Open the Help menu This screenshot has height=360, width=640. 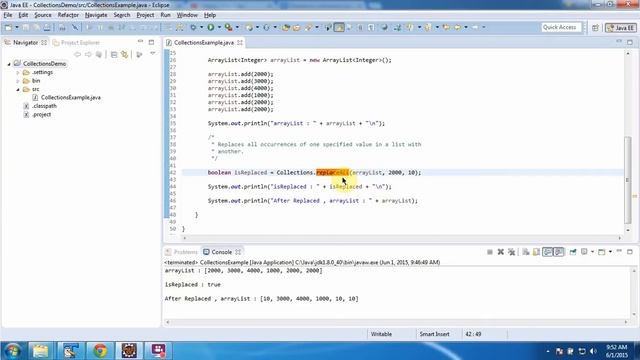210,15
